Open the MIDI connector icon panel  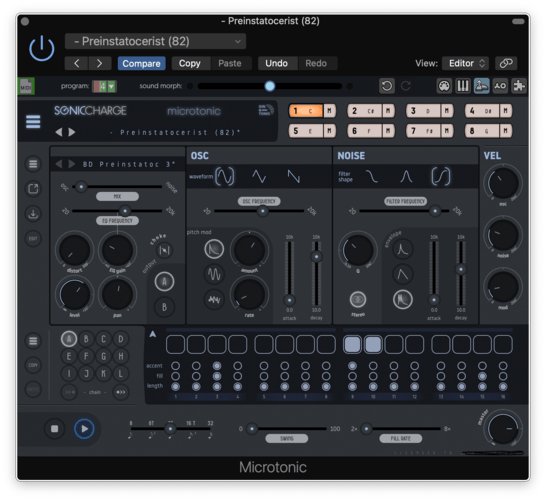click(x=444, y=86)
